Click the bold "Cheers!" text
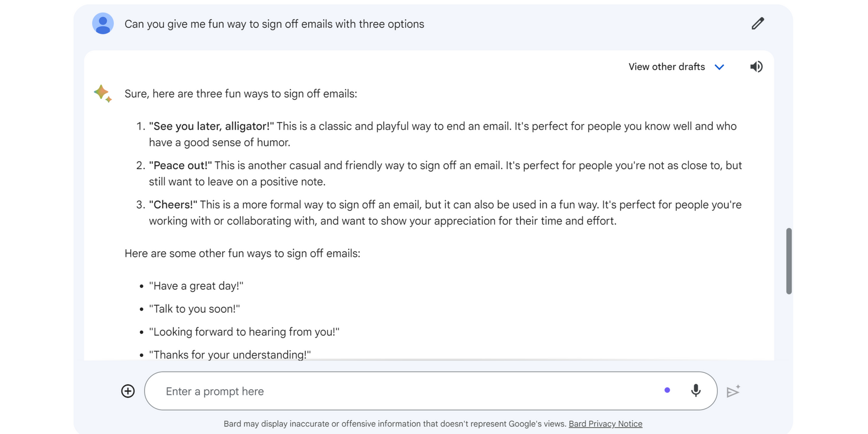The image size is (868, 434). point(173,204)
